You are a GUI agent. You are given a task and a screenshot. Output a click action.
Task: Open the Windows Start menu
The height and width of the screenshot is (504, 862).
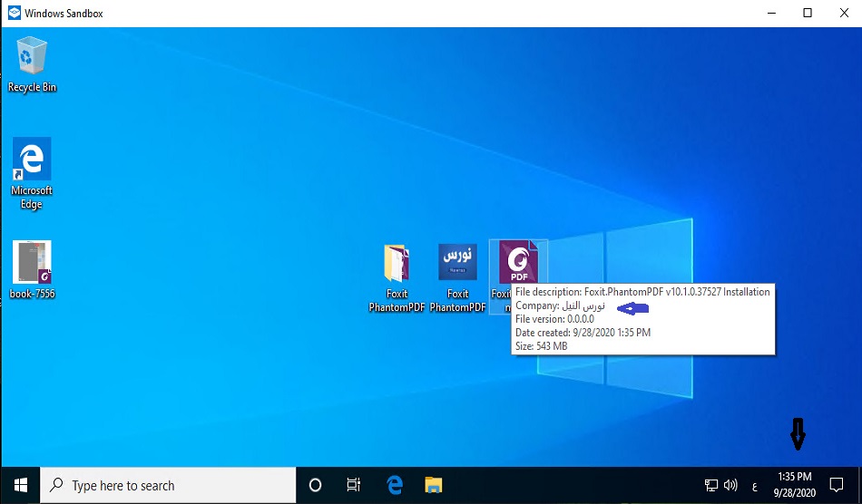click(x=20, y=485)
